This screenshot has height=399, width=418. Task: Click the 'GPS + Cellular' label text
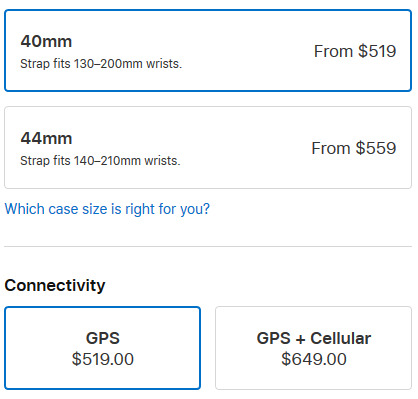(314, 338)
